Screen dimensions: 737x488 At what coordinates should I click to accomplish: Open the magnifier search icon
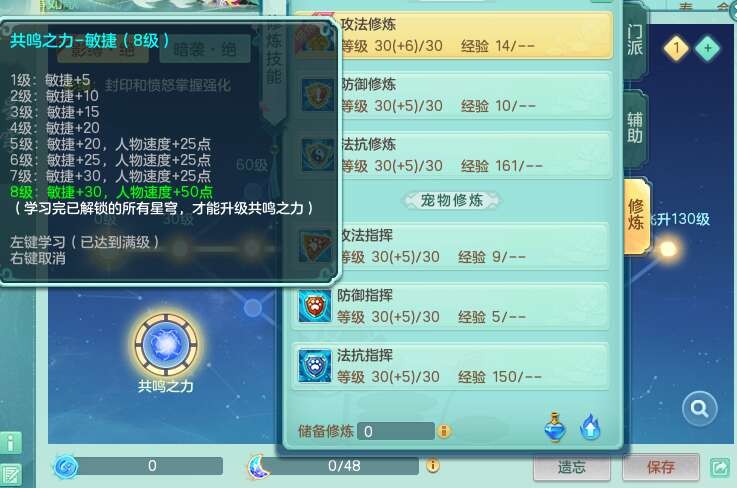(699, 409)
